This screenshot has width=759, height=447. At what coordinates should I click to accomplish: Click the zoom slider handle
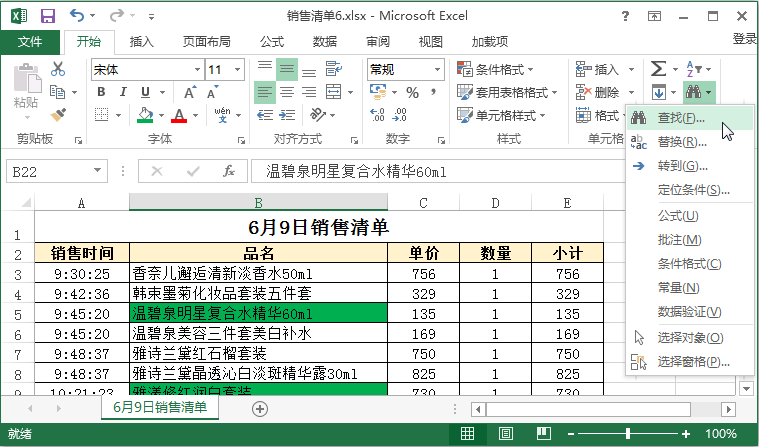(x=628, y=433)
